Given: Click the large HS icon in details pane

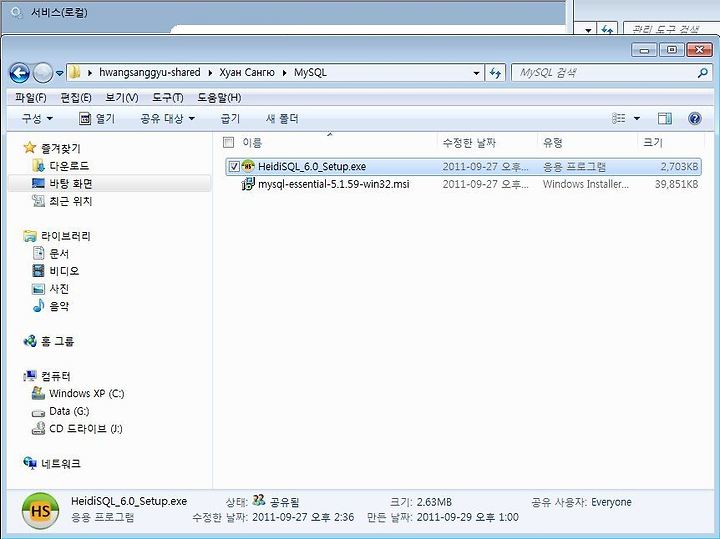Looking at the screenshot, I should [x=40, y=511].
